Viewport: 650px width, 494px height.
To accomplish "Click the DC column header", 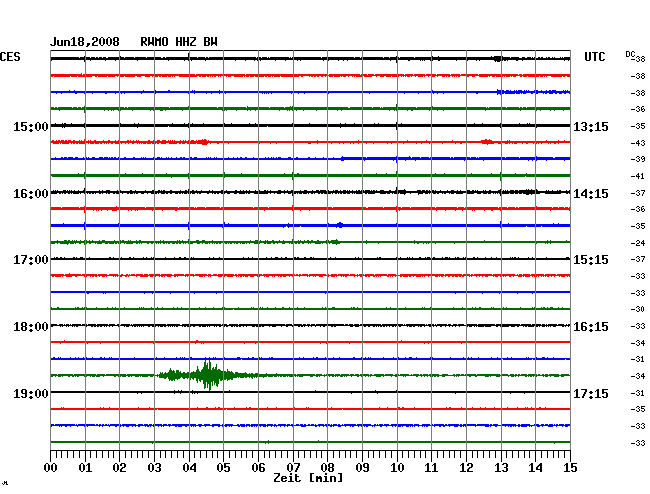I will tap(630, 54).
